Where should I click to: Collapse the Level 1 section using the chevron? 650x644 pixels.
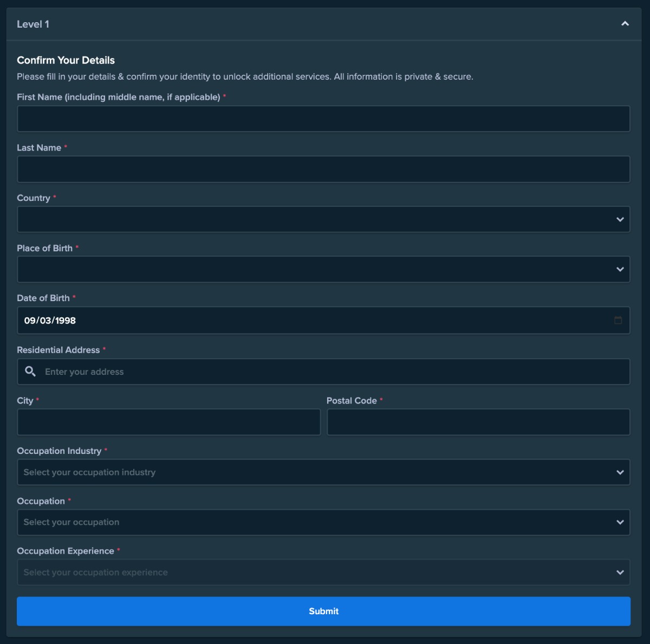625,24
